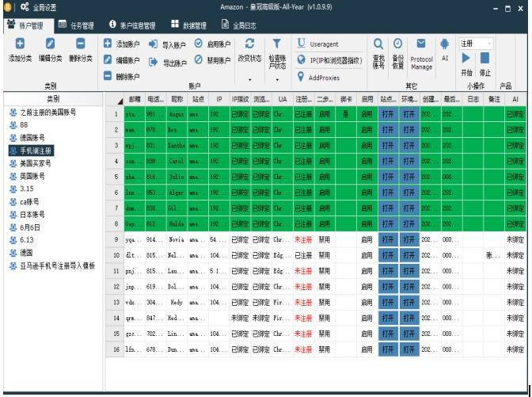
Task: Click the 开始 (start) play button
Action: click(466, 58)
